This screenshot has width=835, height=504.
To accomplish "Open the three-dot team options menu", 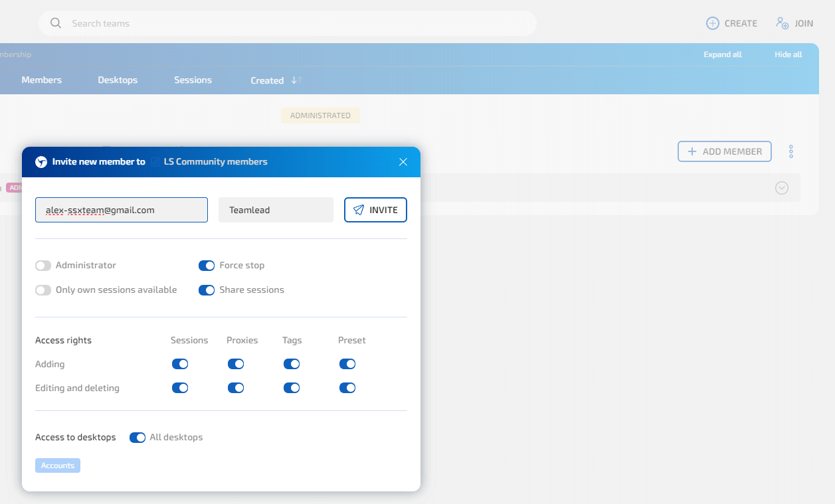I will (x=791, y=151).
